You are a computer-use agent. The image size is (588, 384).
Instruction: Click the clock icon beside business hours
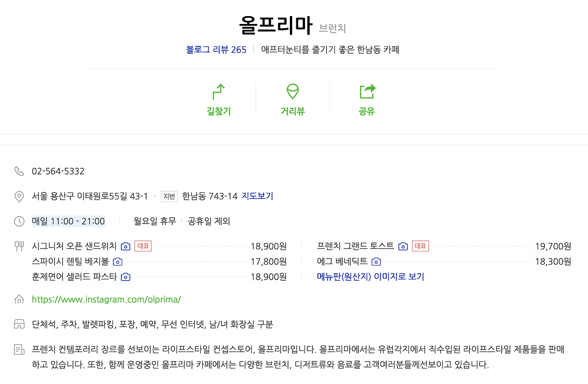tap(19, 220)
